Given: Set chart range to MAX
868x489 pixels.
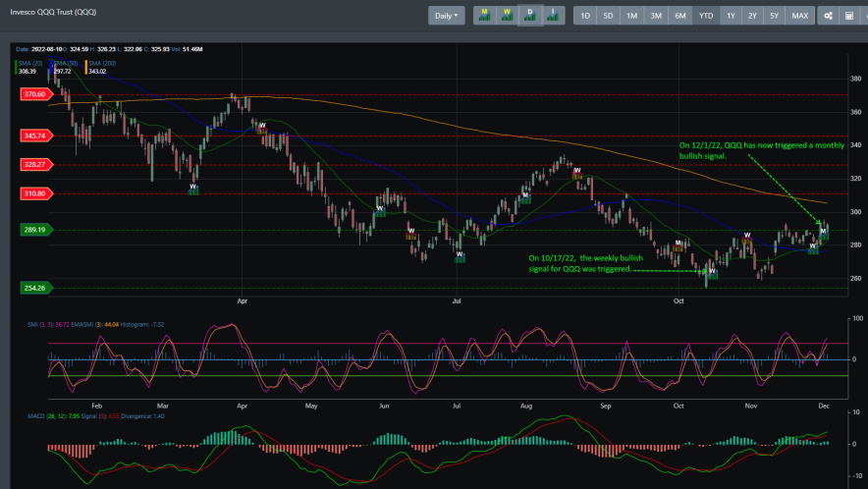Looking at the screenshot, I should tap(799, 16).
